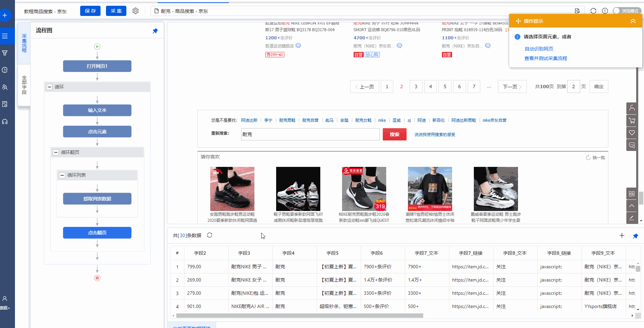
Task: Open the hamburger menu in left sidebar
Action: point(5,36)
